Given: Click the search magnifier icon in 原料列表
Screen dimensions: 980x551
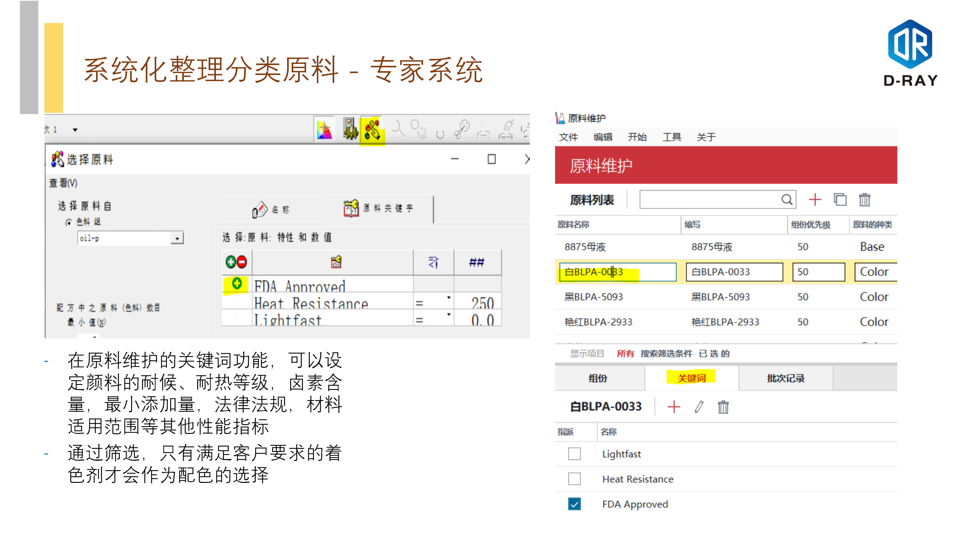Looking at the screenshot, I should click(x=786, y=200).
